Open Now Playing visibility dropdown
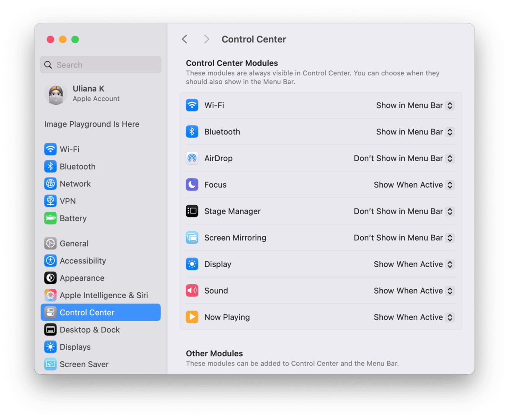Viewport: 509px width, 420px height. coord(414,317)
